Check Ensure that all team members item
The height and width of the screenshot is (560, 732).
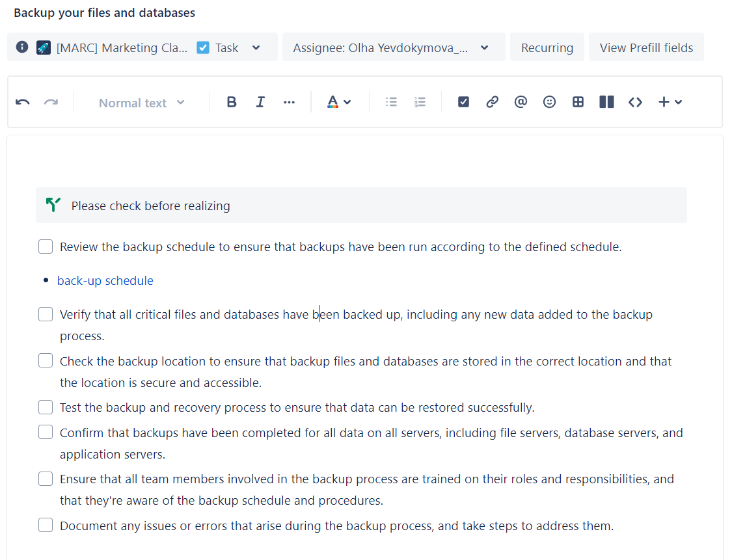pos(46,479)
